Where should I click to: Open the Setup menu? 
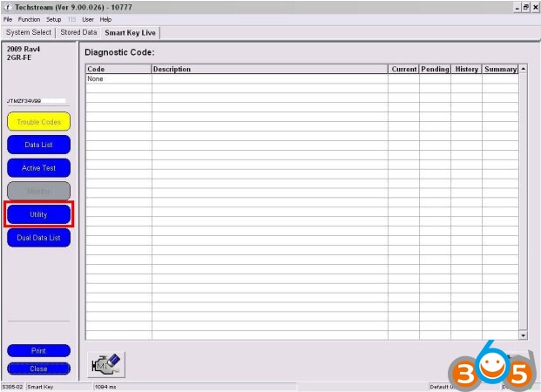click(x=54, y=20)
